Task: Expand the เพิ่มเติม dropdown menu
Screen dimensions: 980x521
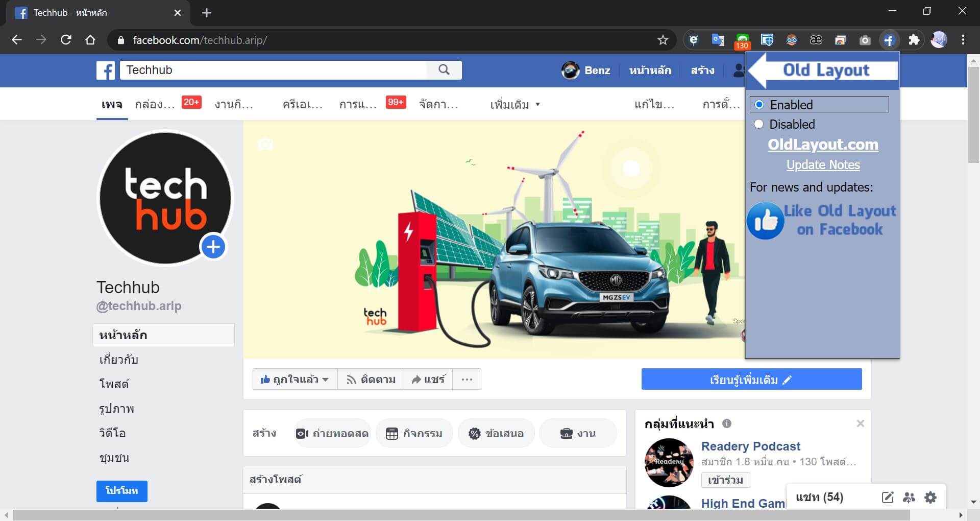Action: click(x=514, y=105)
